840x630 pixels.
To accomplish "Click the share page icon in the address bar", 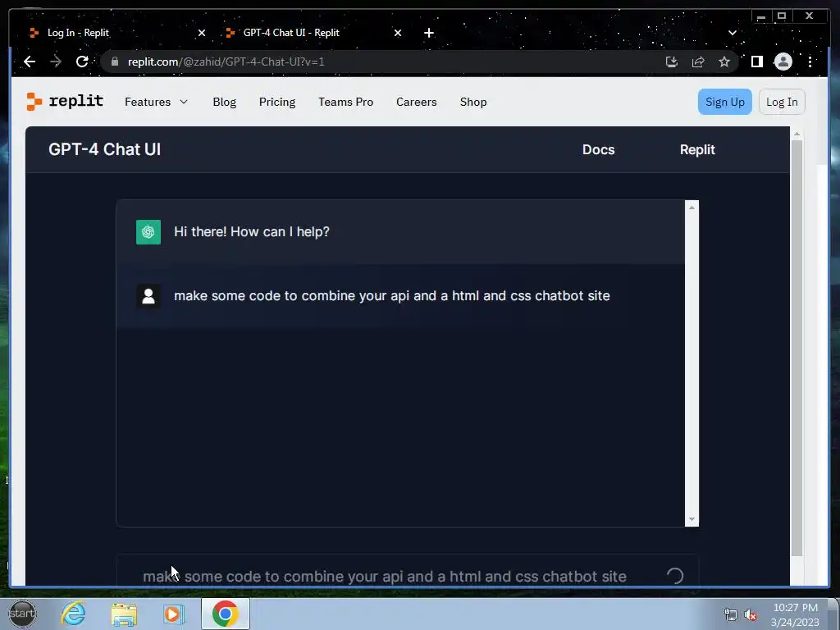I will (x=698, y=62).
